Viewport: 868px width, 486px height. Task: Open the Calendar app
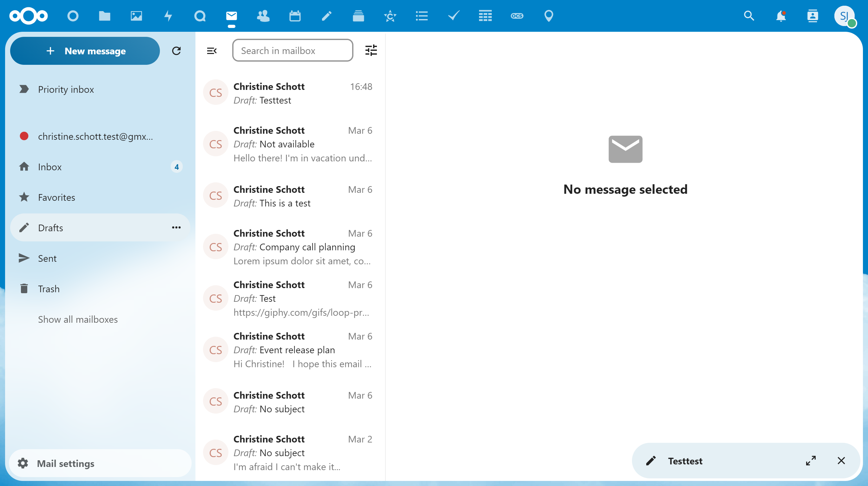pos(295,16)
